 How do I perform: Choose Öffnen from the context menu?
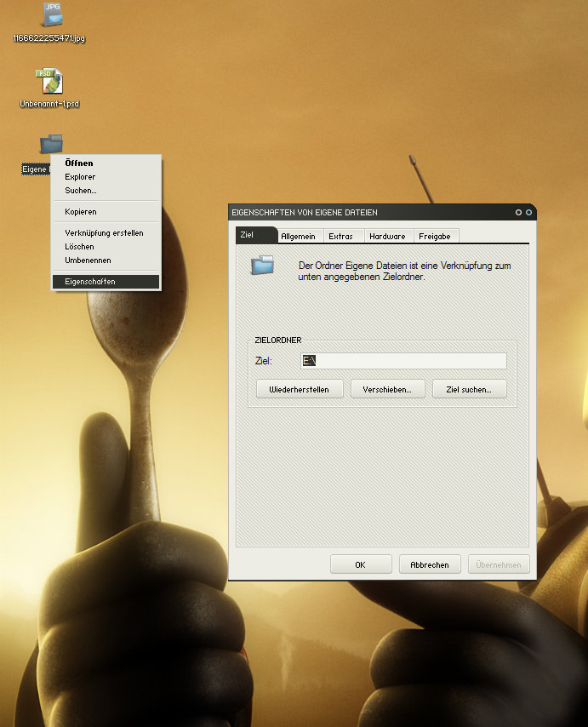tap(106, 163)
